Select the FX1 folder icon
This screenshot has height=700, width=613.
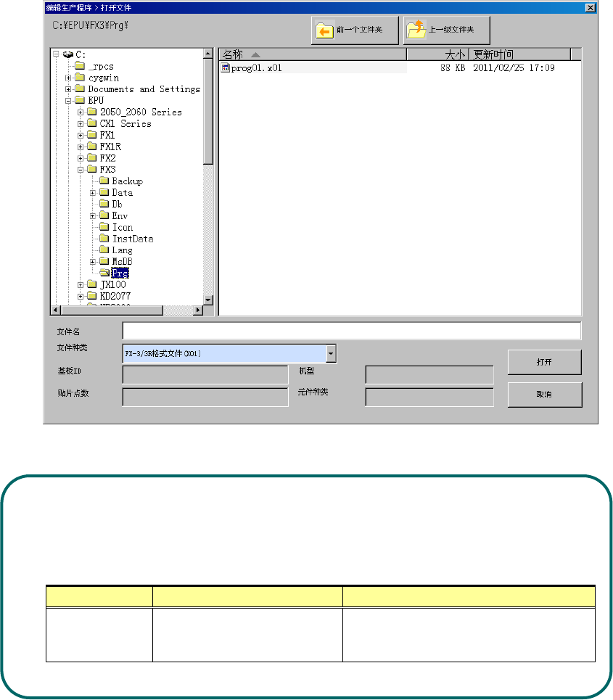92,135
